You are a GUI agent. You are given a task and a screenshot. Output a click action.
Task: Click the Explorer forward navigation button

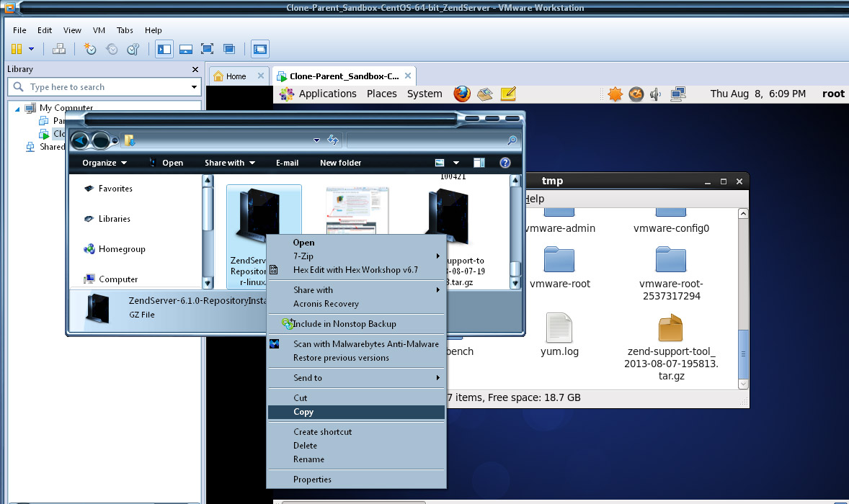pyautogui.click(x=101, y=141)
